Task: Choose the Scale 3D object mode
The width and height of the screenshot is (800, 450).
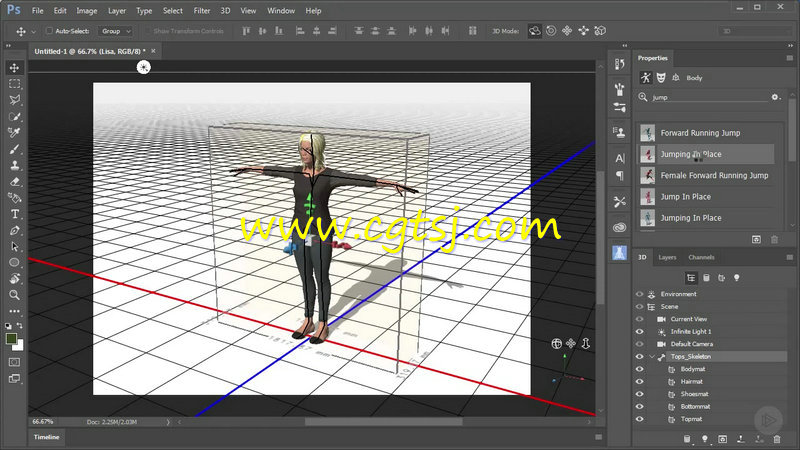Action: click(x=601, y=31)
